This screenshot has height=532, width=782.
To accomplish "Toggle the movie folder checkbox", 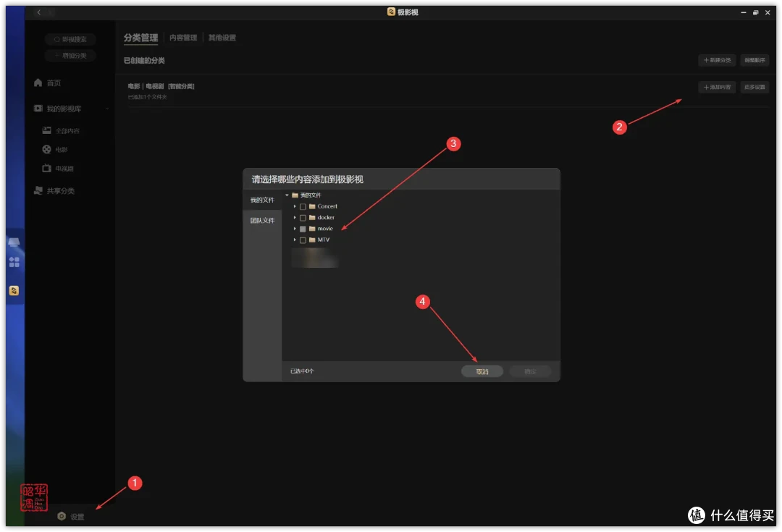I will tap(303, 229).
